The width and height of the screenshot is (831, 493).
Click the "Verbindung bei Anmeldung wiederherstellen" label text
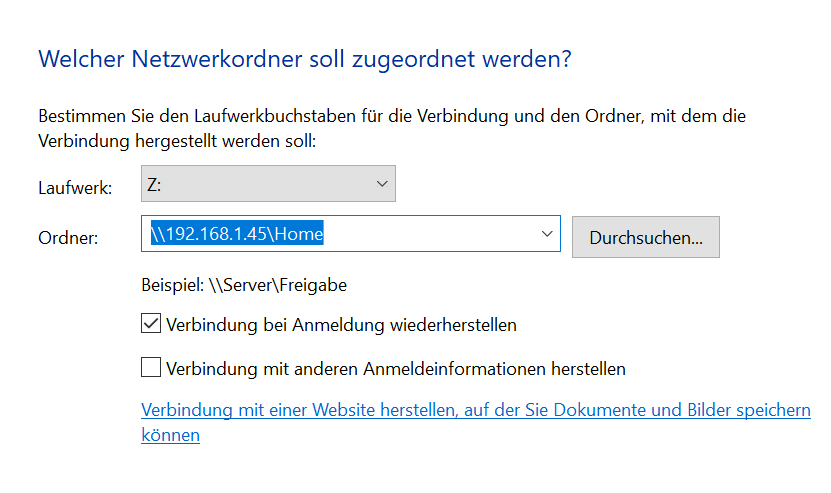[x=341, y=325]
